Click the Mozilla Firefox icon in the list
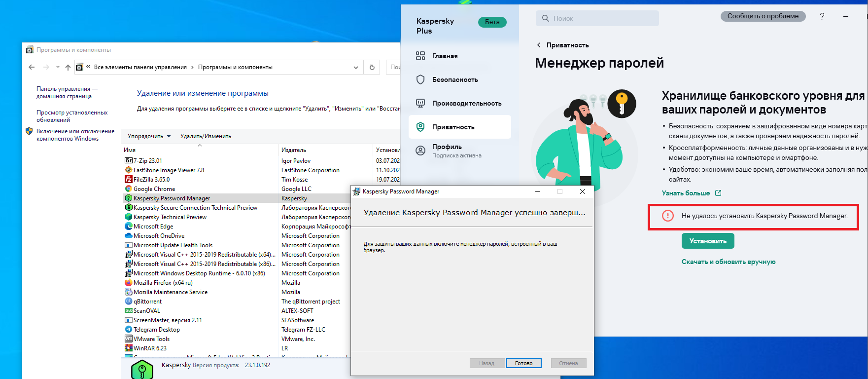 click(x=129, y=282)
